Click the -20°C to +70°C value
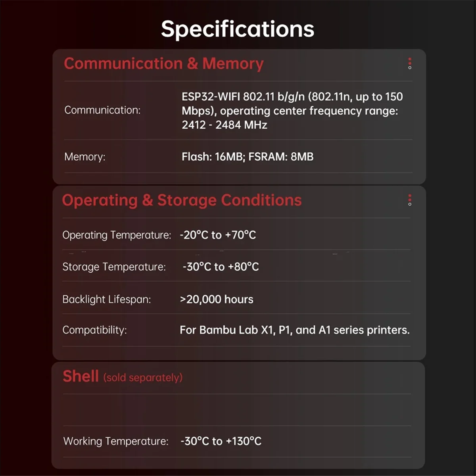 [x=218, y=235]
